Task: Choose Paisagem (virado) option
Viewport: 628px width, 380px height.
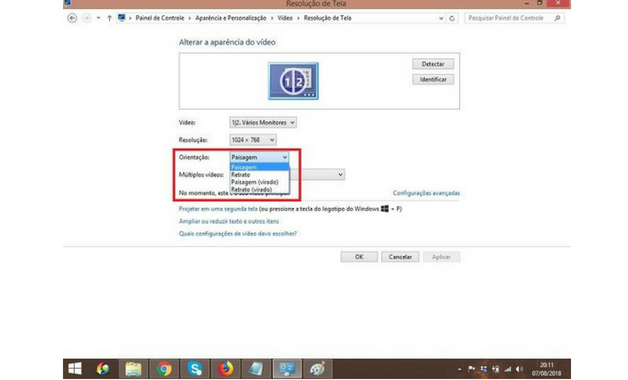Action: (x=259, y=182)
